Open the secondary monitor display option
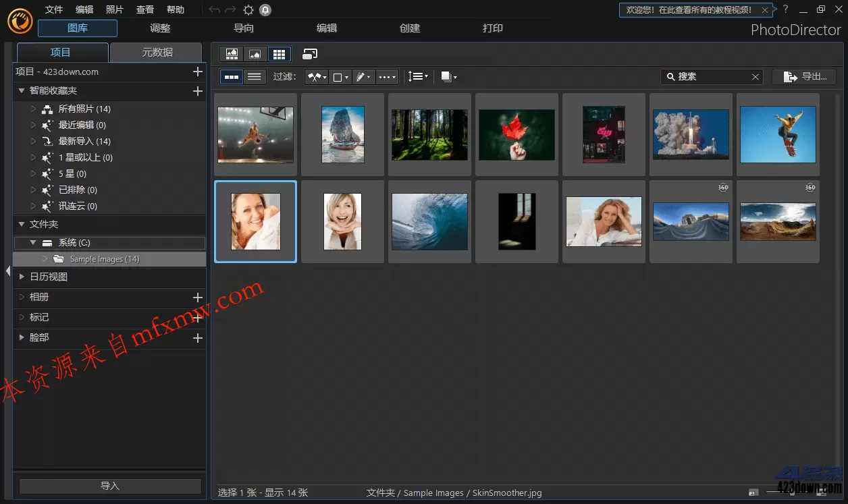The height and width of the screenshot is (504, 848). point(310,54)
